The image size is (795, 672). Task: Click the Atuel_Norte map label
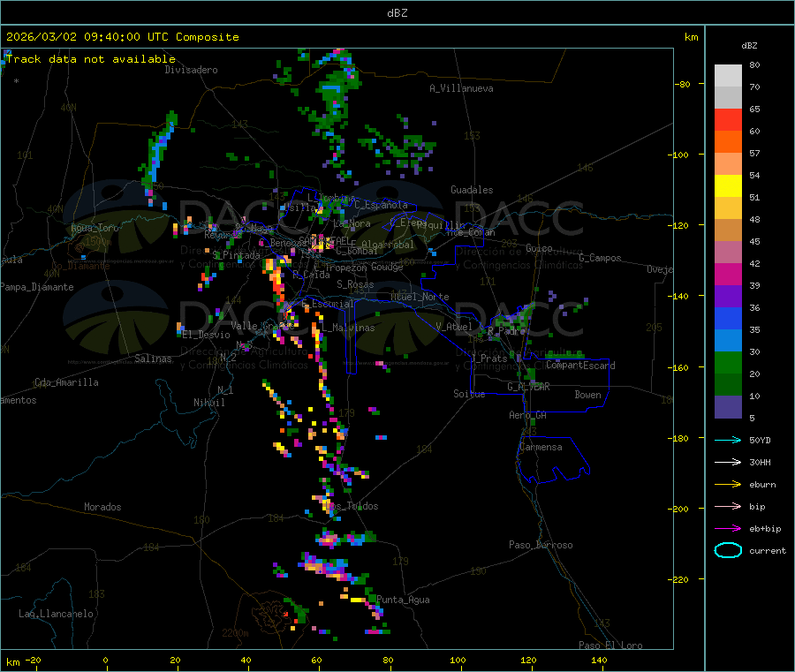click(420, 297)
